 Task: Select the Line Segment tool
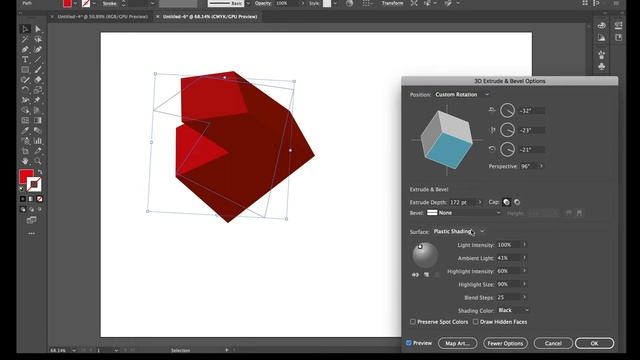[38, 60]
